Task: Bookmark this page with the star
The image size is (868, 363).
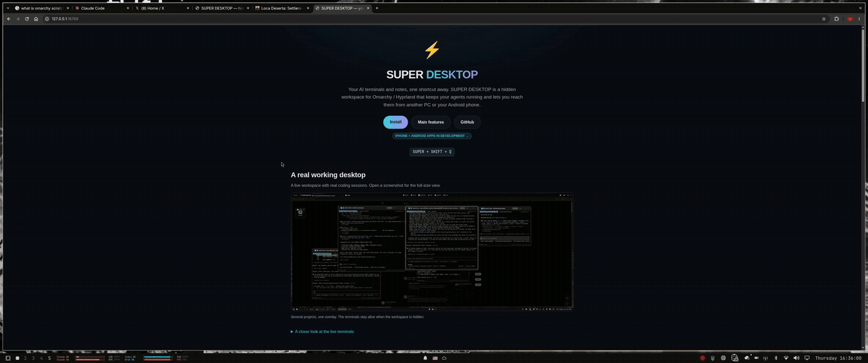Action: pos(824,19)
